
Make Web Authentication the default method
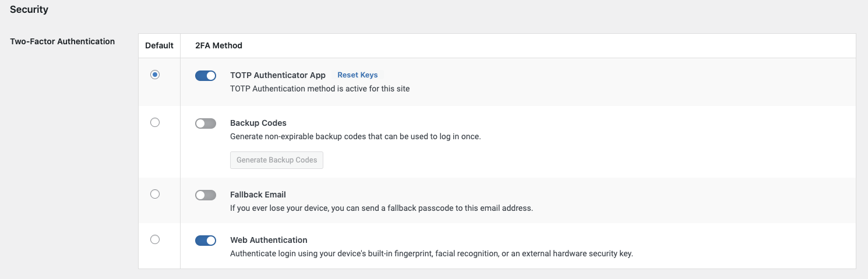154,239
